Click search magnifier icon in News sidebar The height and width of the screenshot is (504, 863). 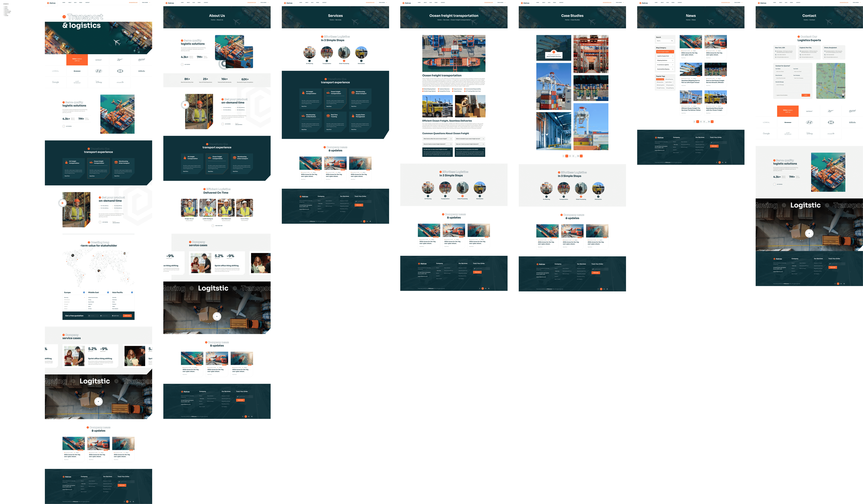tap(672, 41)
